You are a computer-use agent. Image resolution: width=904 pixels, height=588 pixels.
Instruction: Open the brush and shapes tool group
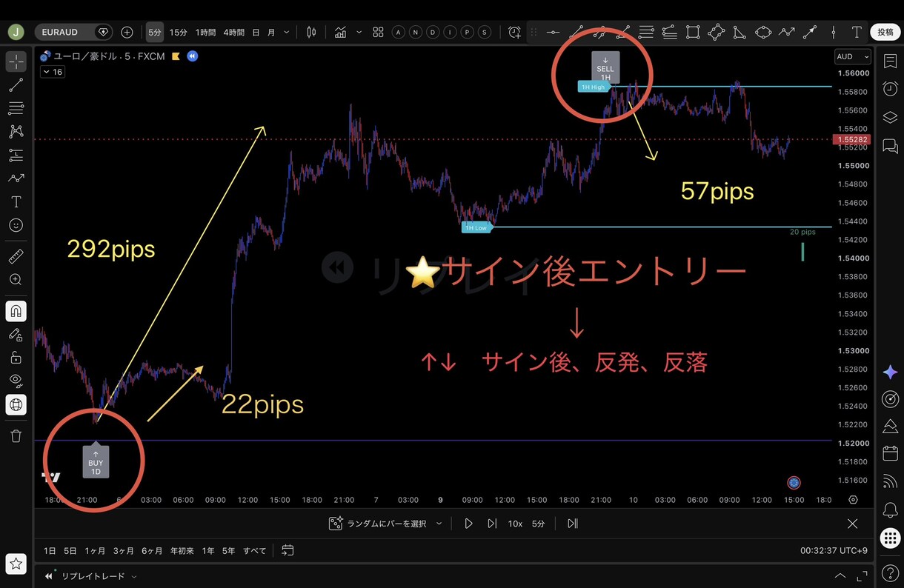[x=16, y=178]
